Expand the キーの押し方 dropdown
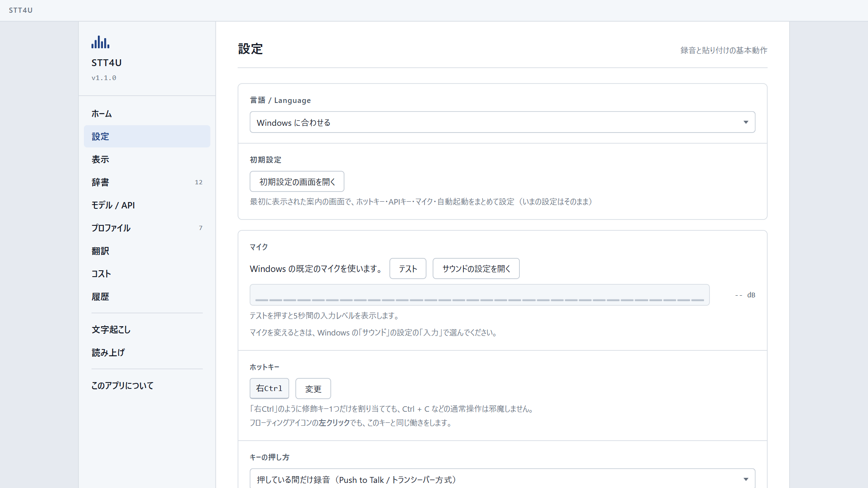Viewport: 868px width, 488px height. pyautogui.click(x=502, y=479)
